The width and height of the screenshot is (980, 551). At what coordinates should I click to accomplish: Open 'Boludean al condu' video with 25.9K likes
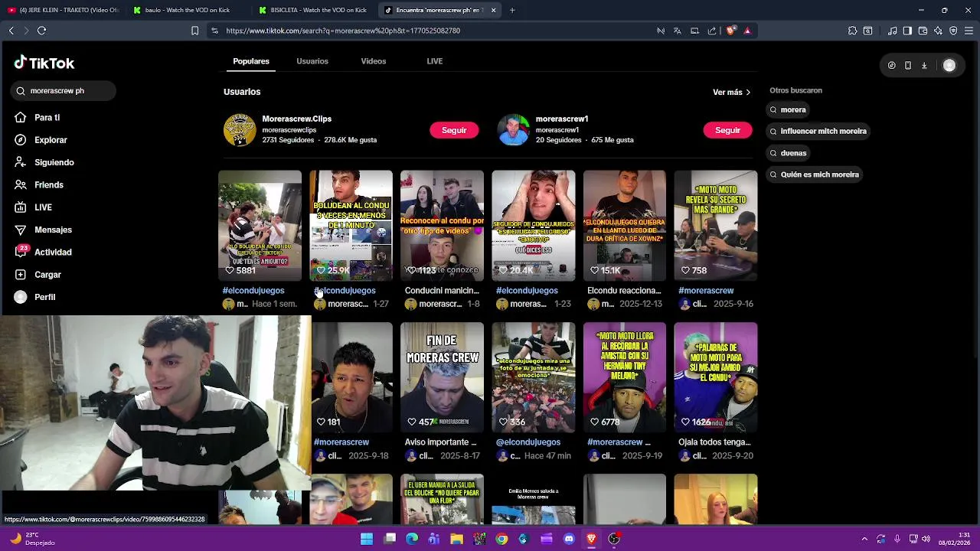tap(351, 226)
